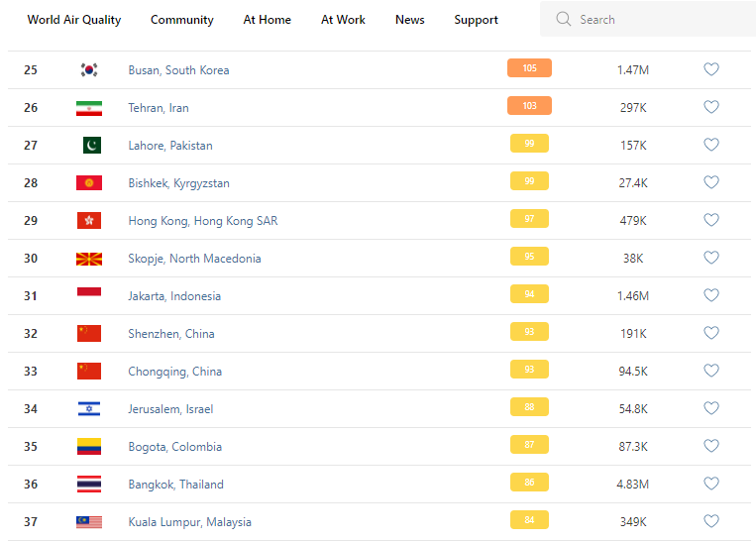Favorite Busan with the heart icon
Image resolution: width=756 pixels, height=542 pixels.
[x=711, y=69]
